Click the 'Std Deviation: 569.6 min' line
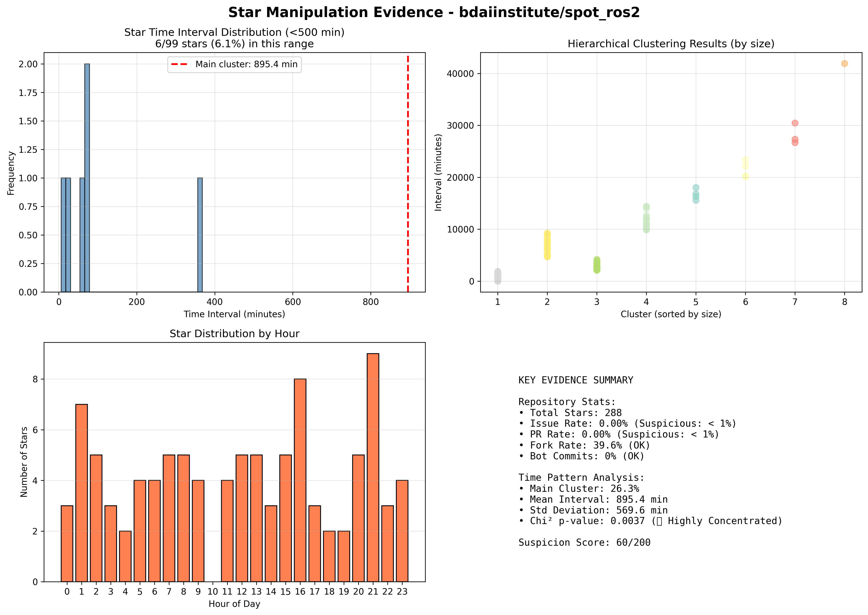This screenshot has width=868, height=615. (593, 510)
